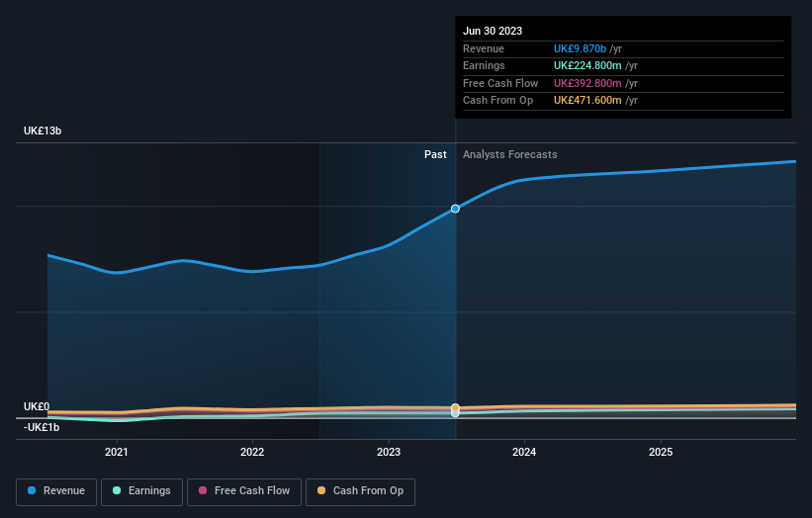This screenshot has height=518, width=812.
Task: Click the 2025 x-axis label
Action: coord(661,452)
